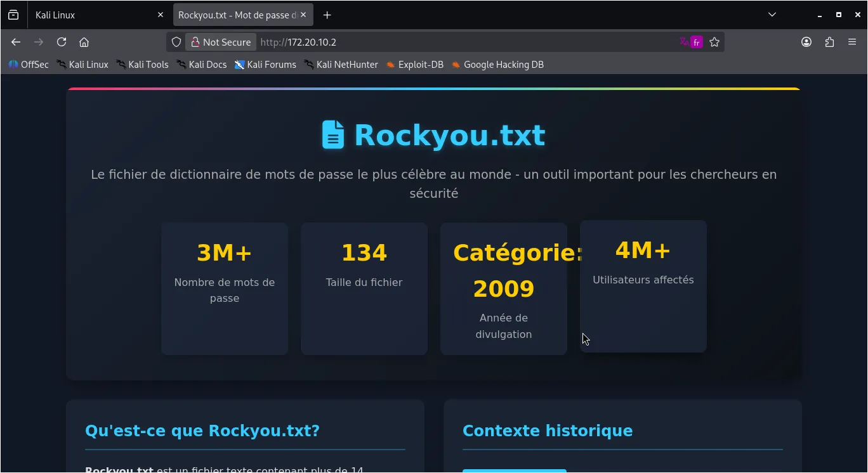Open the Exploit-DB bookmark

(x=414, y=64)
